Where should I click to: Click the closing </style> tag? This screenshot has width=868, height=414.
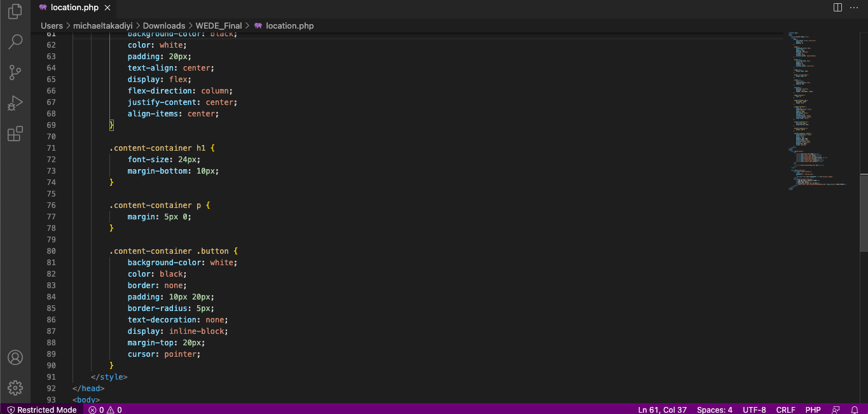(x=109, y=376)
